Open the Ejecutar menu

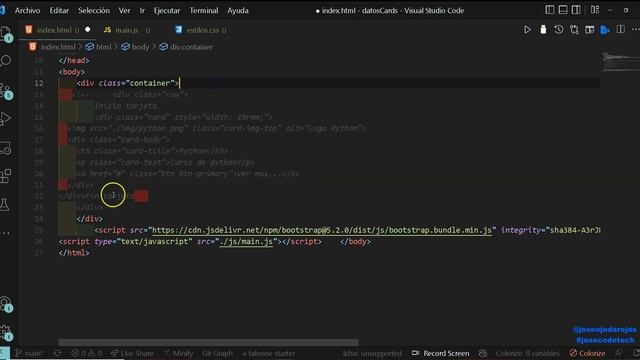167,11
